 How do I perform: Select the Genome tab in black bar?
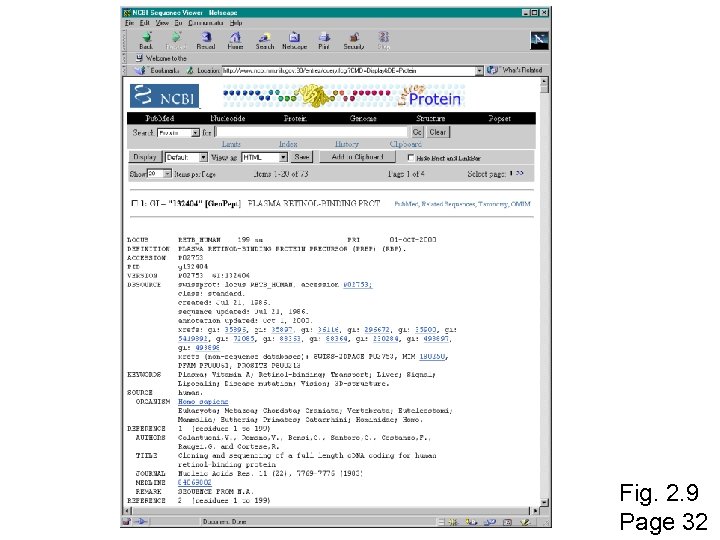363,118
